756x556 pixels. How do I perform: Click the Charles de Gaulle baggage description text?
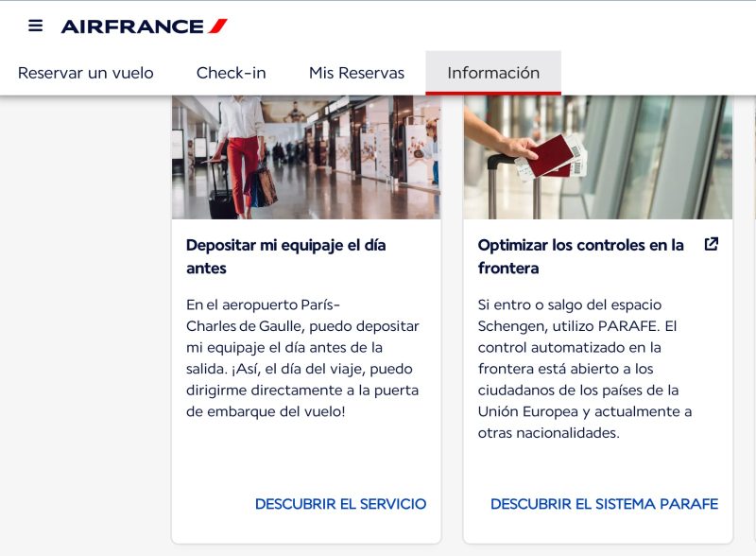[302, 358]
